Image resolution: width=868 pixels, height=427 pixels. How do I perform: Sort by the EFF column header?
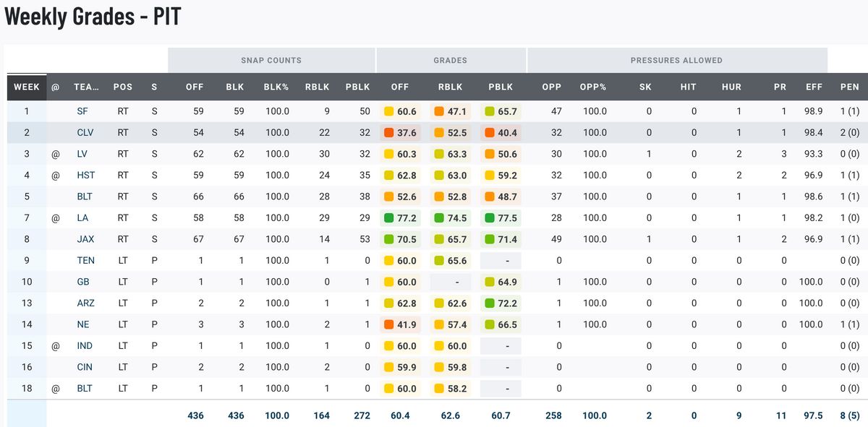point(814,87)
